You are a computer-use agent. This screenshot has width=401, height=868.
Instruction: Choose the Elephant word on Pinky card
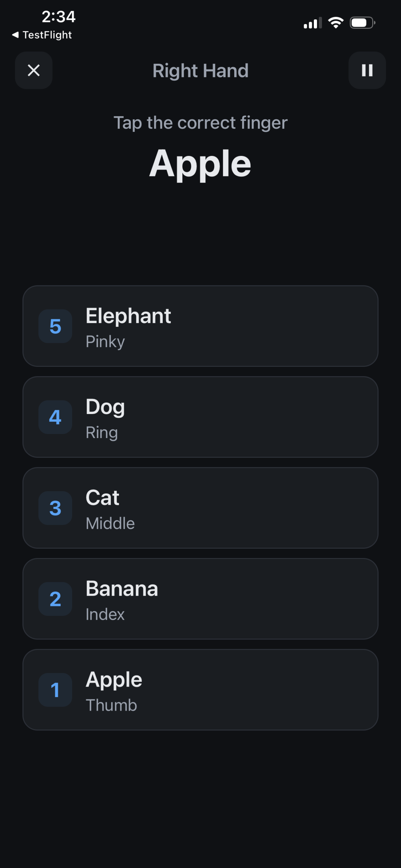click(x=128, y=316)
